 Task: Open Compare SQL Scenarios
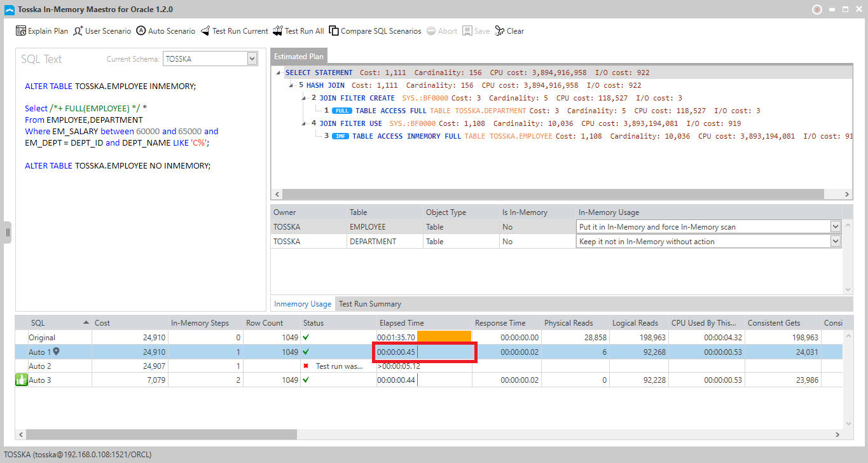[375, 31]
